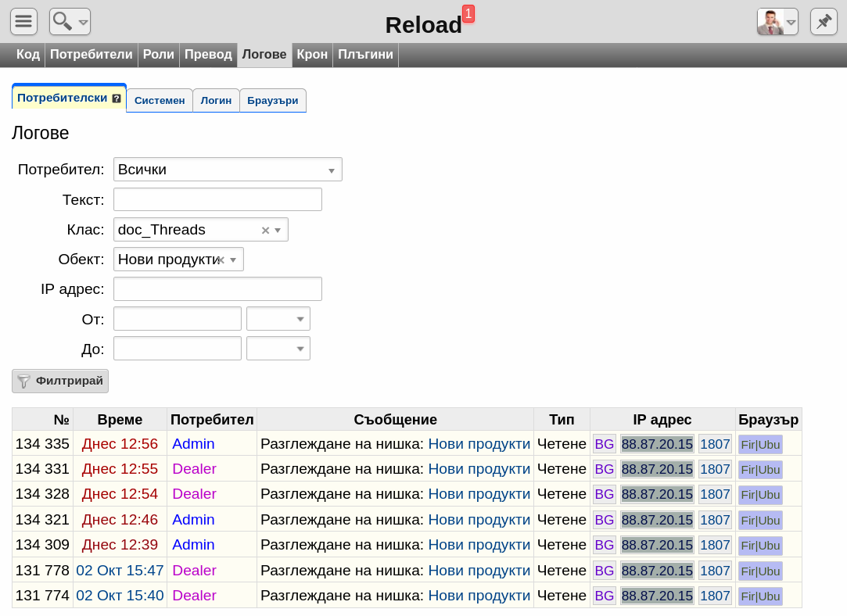Switch to the Системен tab
Image resolution: width=847 pixels, height=616 pixels.
[x=160, y=100]
